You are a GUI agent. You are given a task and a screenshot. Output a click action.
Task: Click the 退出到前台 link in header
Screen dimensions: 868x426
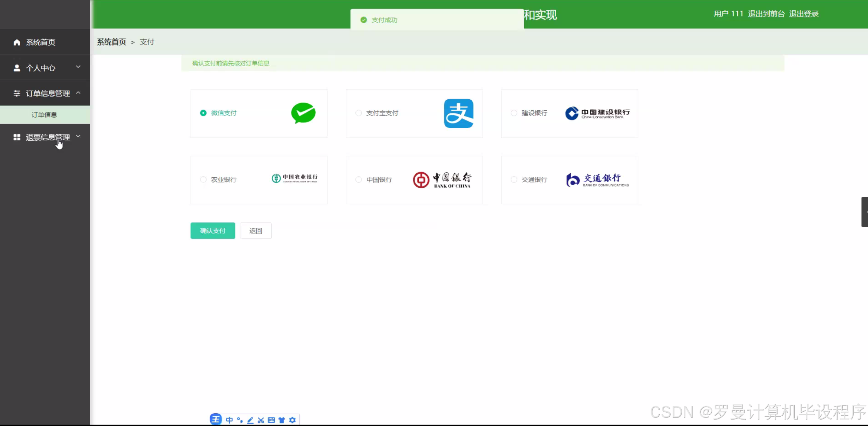click(x=766, y=14)
